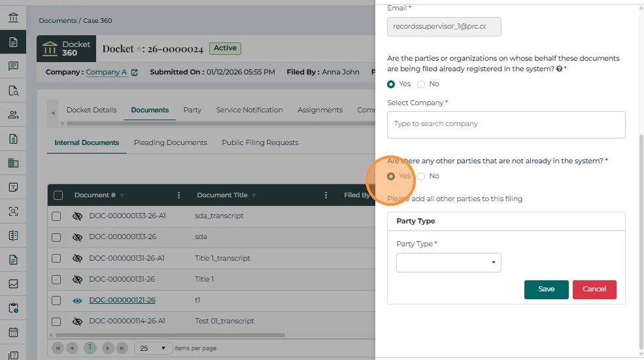The height and width of the screenshot is (360, 644).
Task: Click the courthouse icon in the sidebar
Action: pos(13,18)
